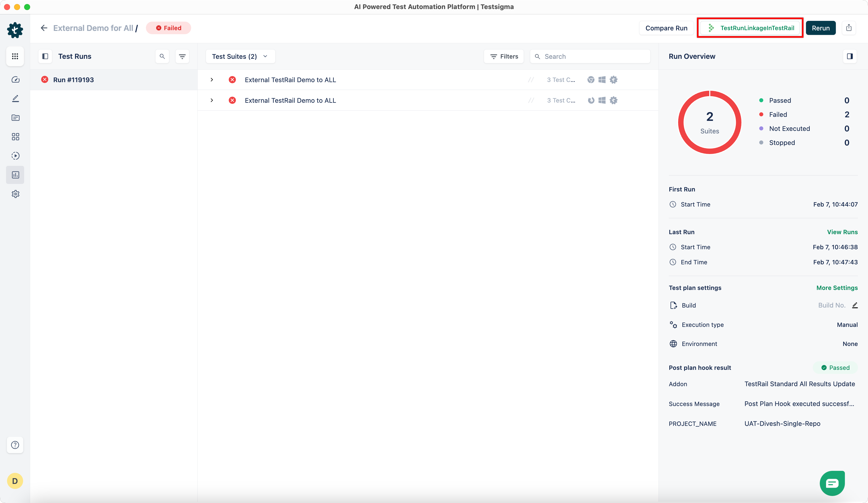Select Run #119193 in Test Runs list
Screen dimensions: 868x503
73,80
